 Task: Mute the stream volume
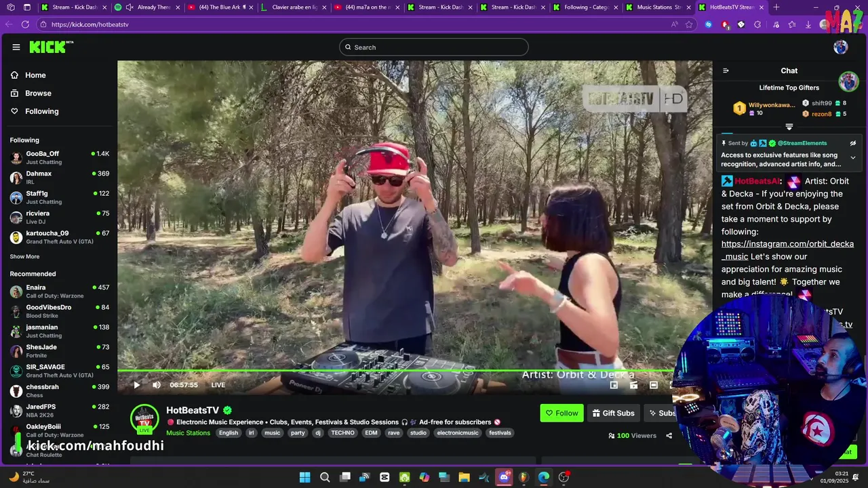(157, 385)
